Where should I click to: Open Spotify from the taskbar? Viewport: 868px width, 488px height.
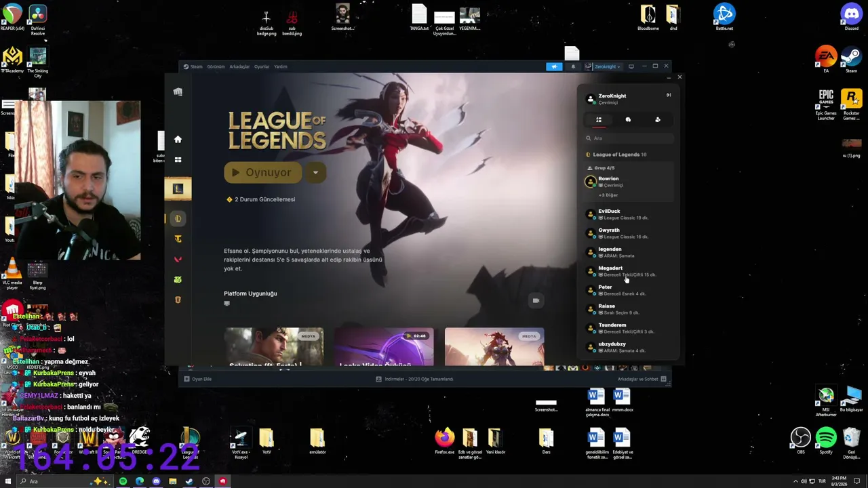tap(123, 481)
